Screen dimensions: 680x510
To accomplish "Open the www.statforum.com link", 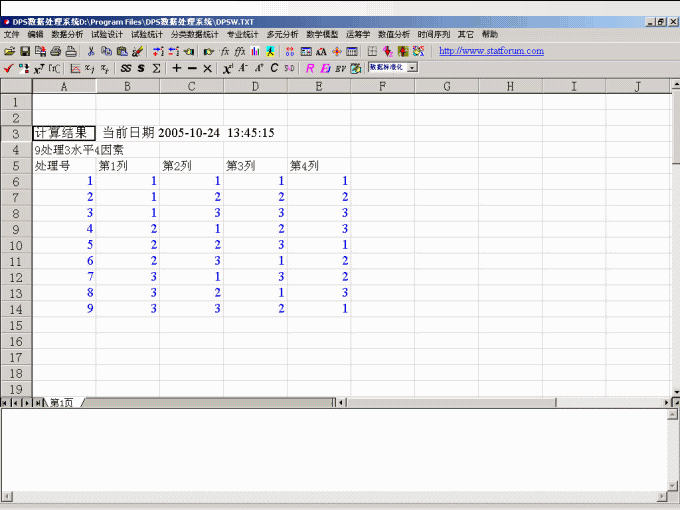I will point(491,51).
